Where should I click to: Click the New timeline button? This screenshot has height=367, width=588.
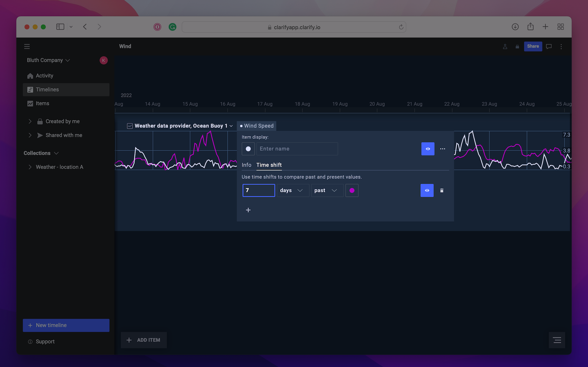(x=66, y=325)
